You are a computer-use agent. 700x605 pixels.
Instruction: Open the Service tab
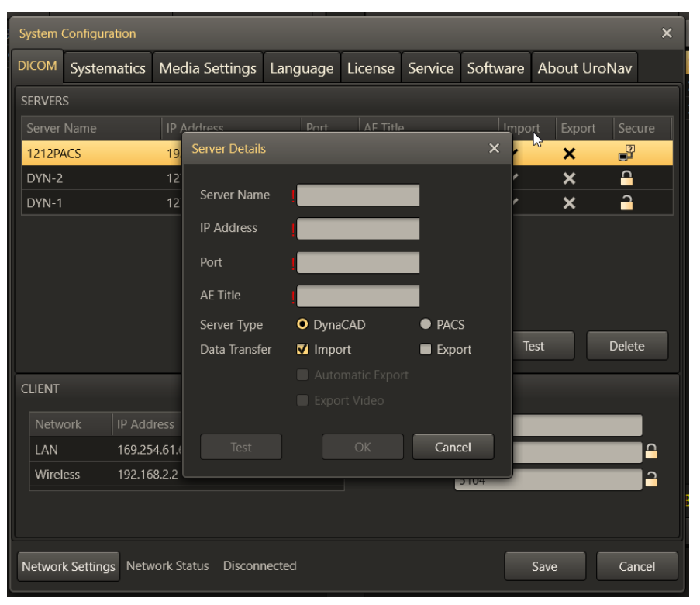click(431, 68)
